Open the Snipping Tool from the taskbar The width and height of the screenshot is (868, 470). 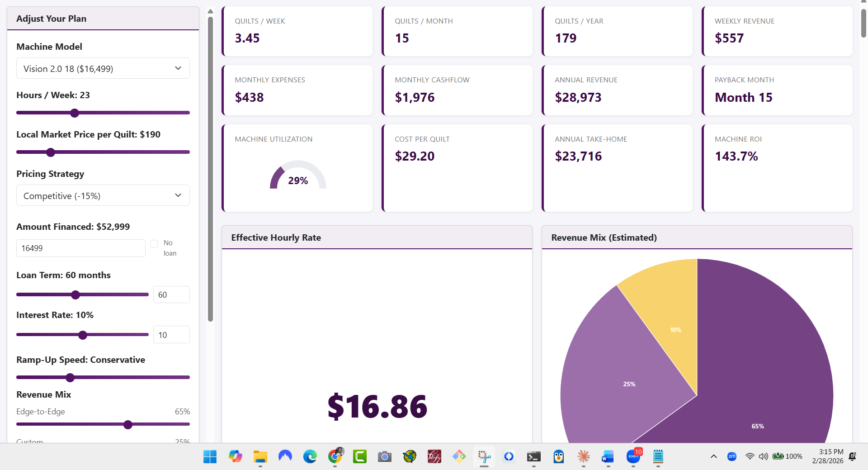[x=484, y=457]
